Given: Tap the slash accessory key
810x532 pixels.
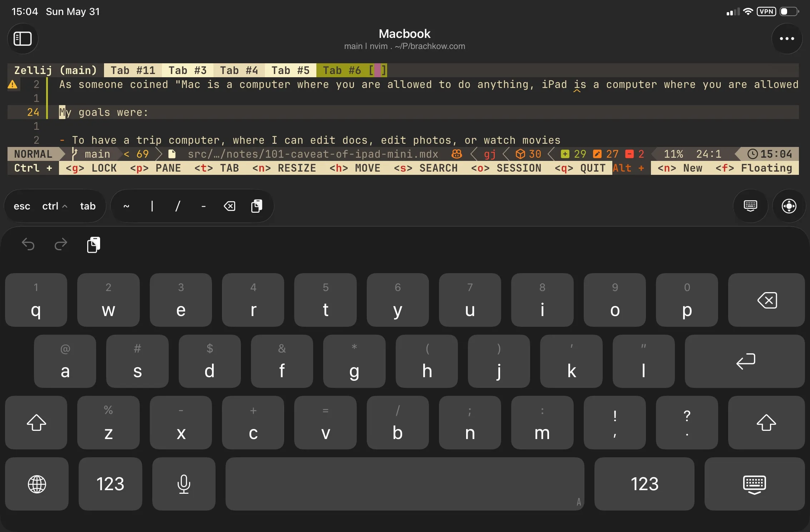Looking at the screenshot, I should [178, 206].
